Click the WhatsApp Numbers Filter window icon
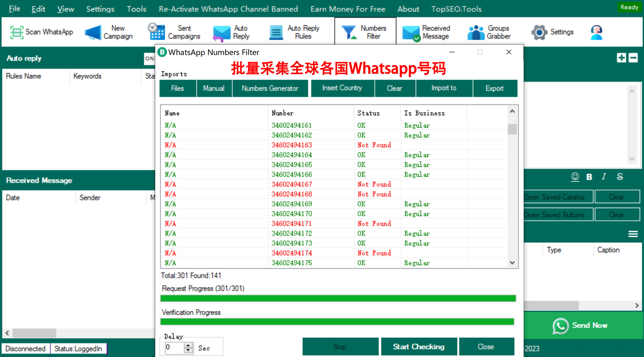 pos(162,52)
